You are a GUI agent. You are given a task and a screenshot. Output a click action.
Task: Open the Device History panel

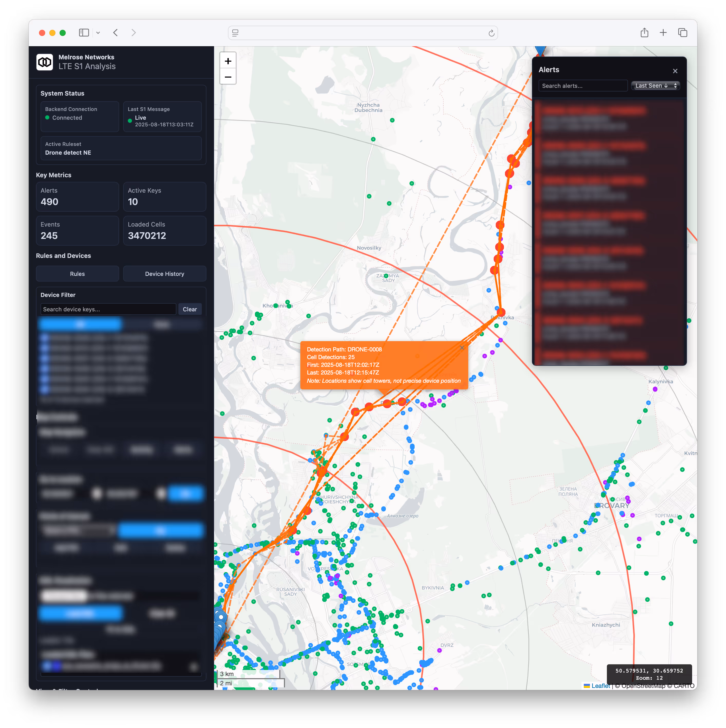click(165, 274)
